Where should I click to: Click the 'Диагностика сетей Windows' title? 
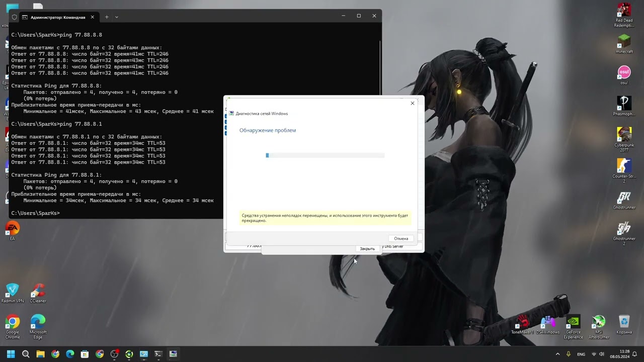coord(262,114)
